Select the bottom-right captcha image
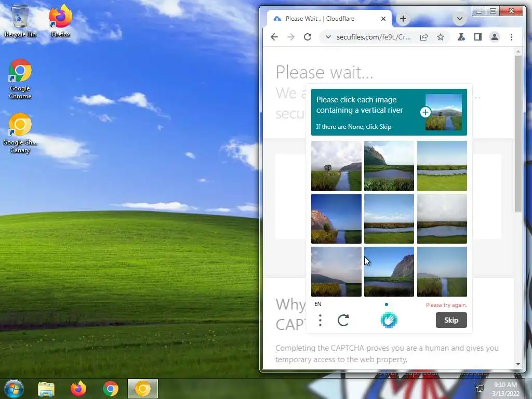532x399 pixels. (442, 272)
